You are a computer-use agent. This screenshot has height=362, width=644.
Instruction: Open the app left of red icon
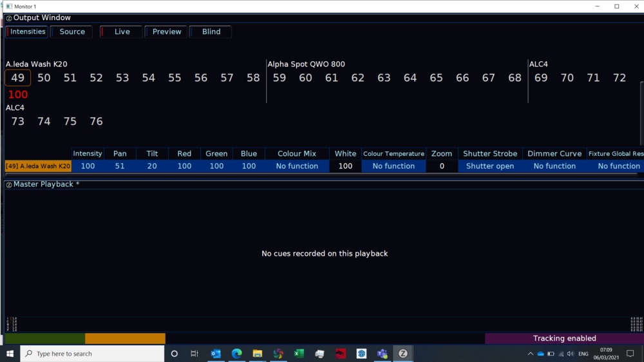319,354
